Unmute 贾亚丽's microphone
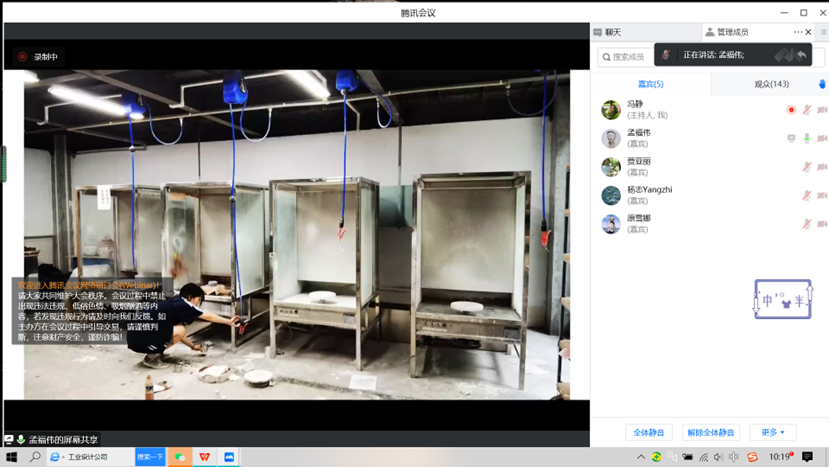The width and height of the screenshot is (829, 467). [807, 167]
